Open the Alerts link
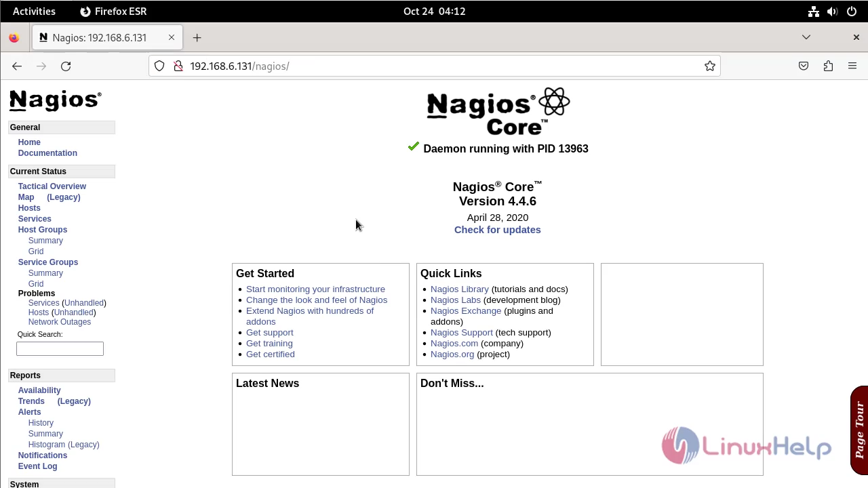 [x=29, y=412]
